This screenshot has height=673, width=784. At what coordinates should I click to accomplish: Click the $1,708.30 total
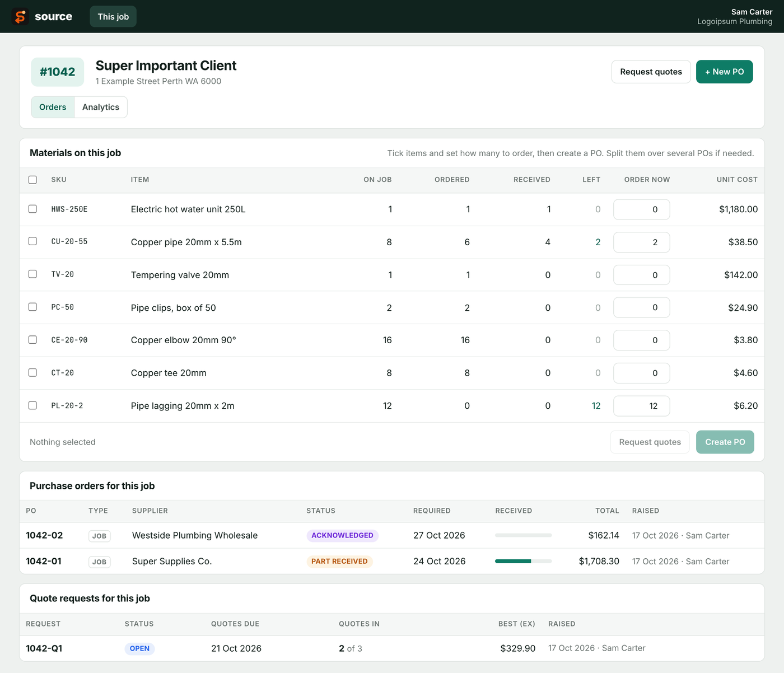click(x=599, y=561)
